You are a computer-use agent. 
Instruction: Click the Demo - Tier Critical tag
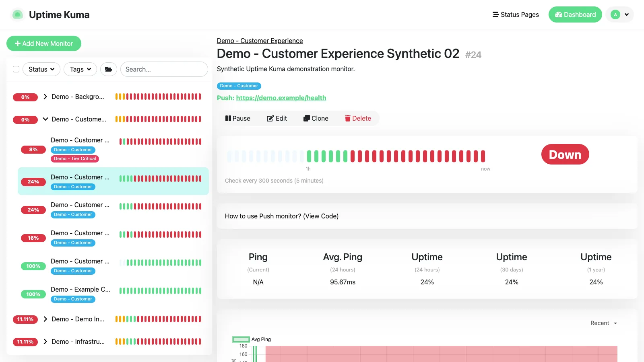pos(75,158)
